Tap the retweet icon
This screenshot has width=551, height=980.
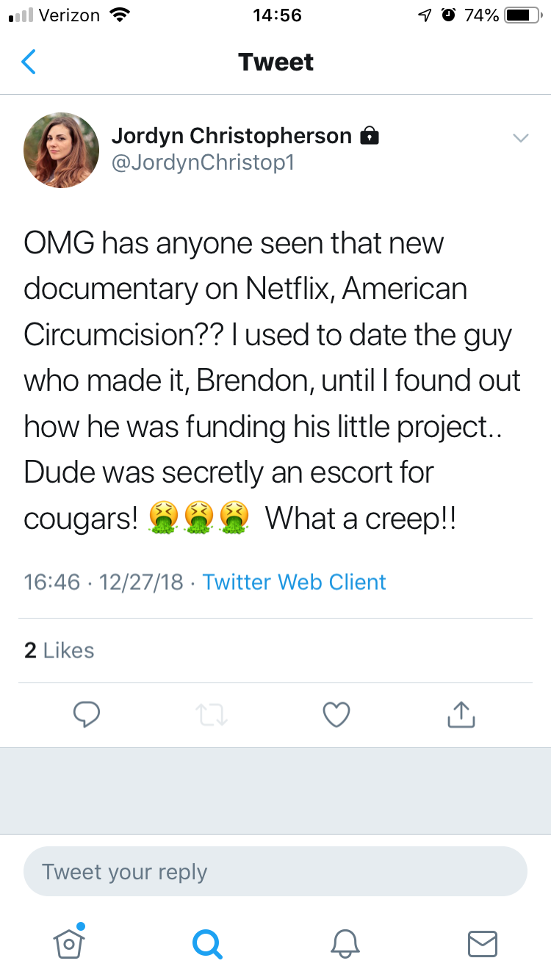pyautogui.click(x=212, y=714)
